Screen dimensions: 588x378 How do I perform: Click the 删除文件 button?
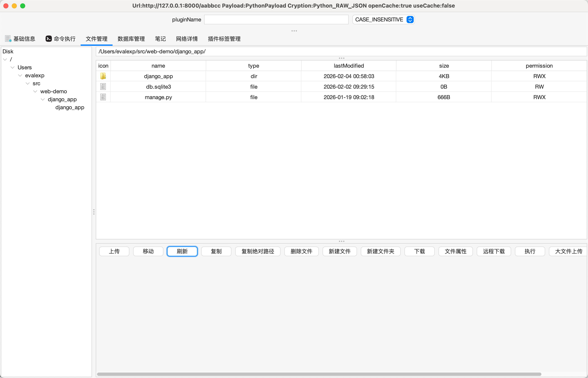click(x=301, y=251)
